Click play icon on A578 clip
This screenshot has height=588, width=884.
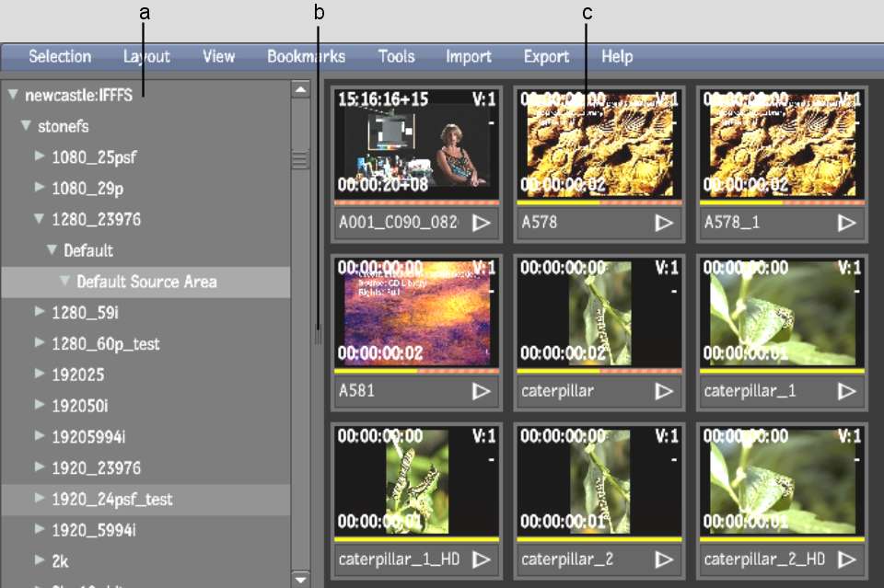(663, 223)
